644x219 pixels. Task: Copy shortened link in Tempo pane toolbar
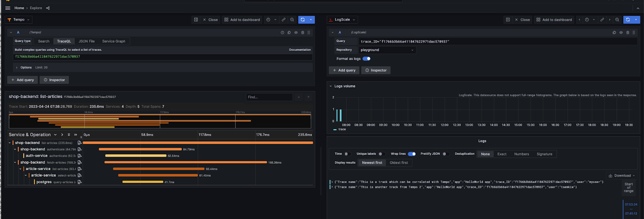[283, 20]
